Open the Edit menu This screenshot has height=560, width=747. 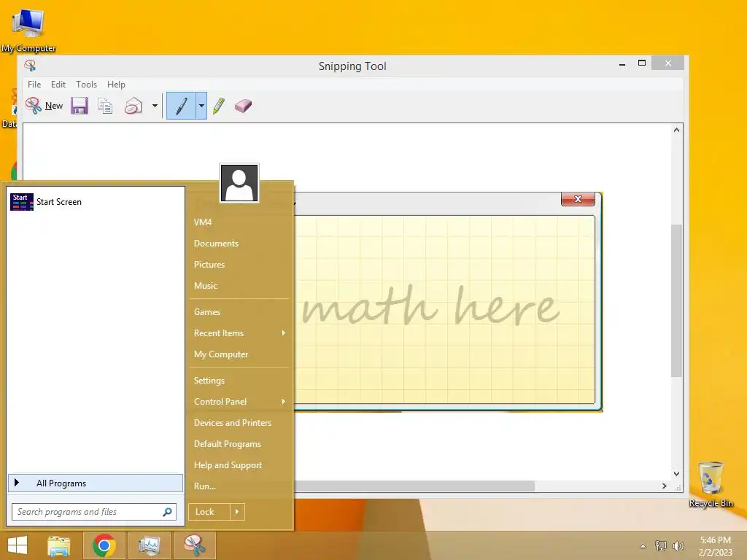[58, 85]
